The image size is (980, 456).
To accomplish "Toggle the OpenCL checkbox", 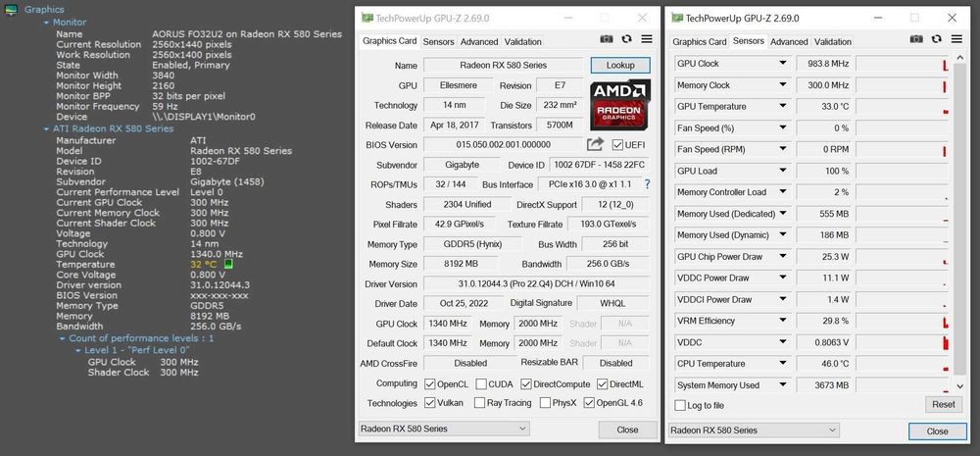I will [x=429, y=384].
